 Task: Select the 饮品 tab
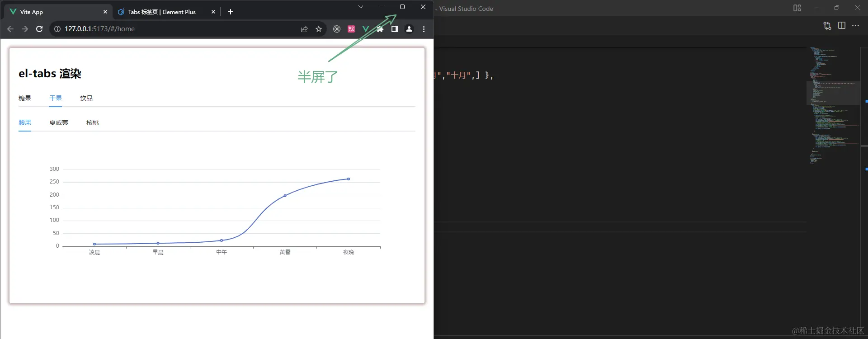[x=86, y=98]
